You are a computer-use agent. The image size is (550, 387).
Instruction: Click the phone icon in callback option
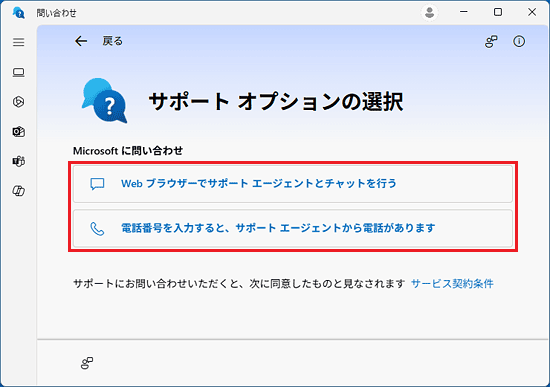[97, 228]
